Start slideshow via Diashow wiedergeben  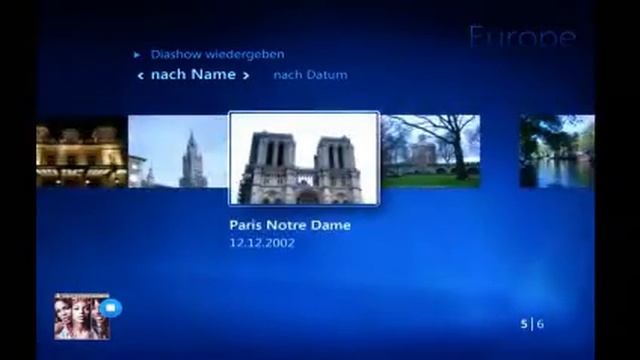pyautogui.click(x=217, y=54)
